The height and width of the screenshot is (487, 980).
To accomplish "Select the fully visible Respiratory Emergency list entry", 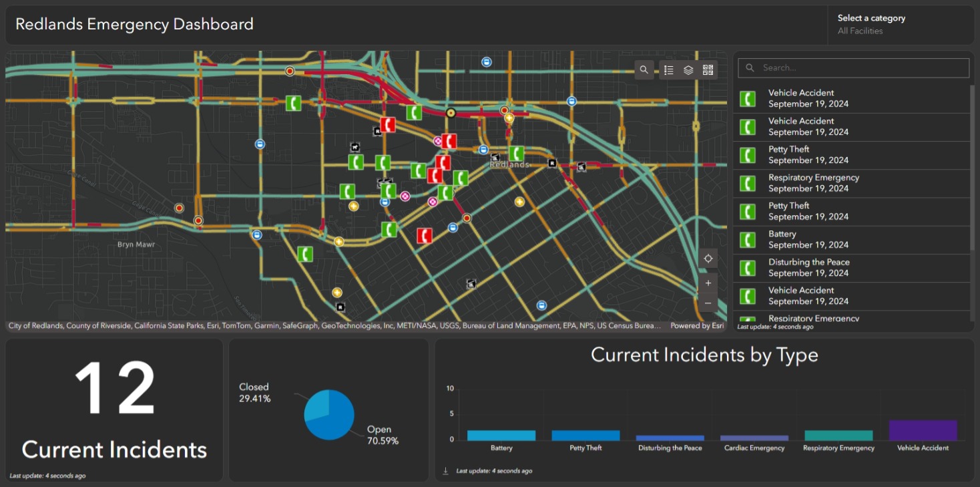I will tap(813, 183).
